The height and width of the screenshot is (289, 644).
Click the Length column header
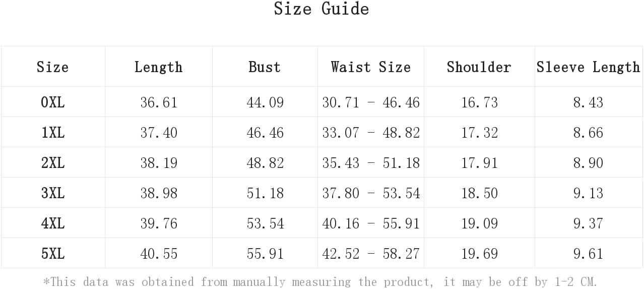coord(158,67)
